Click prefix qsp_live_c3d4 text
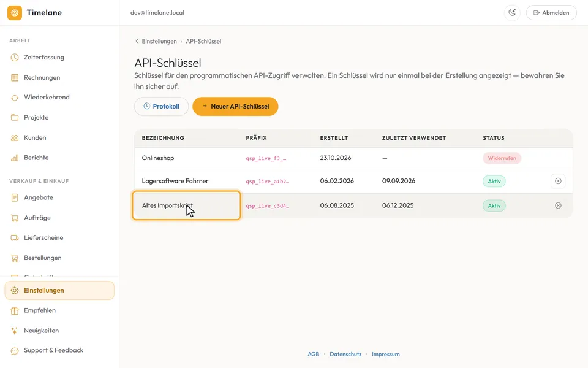The height and width of the screenshot is (368, 588). pyautogui.click(x=268, y=206)
